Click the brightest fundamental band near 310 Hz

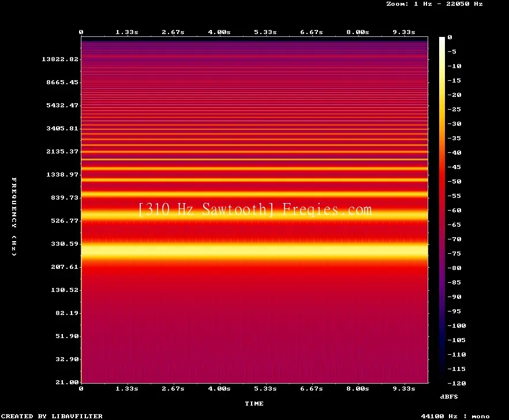[x=254, y=251]
